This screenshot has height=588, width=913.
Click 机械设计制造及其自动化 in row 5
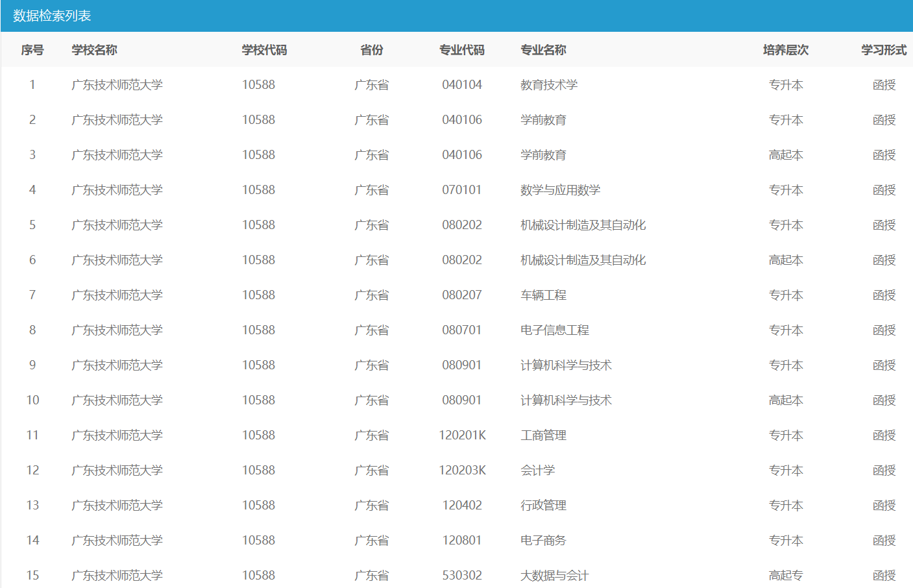[x=583, y=225]
